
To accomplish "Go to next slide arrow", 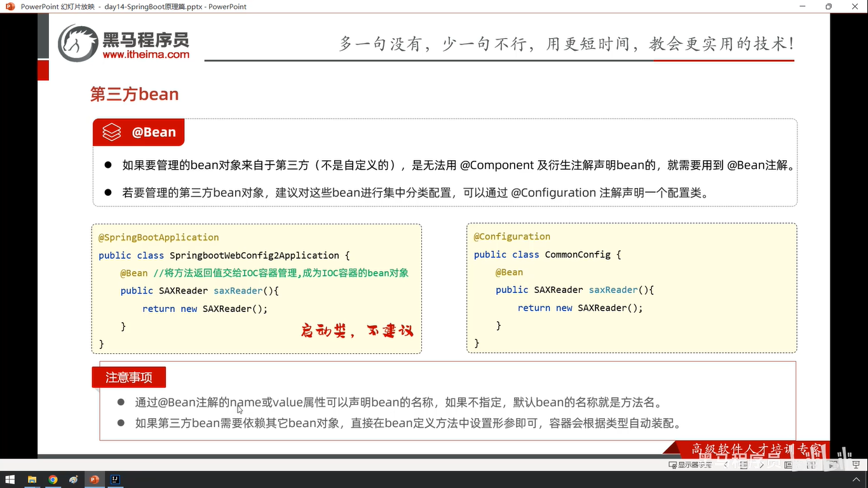I will (762, 465).
